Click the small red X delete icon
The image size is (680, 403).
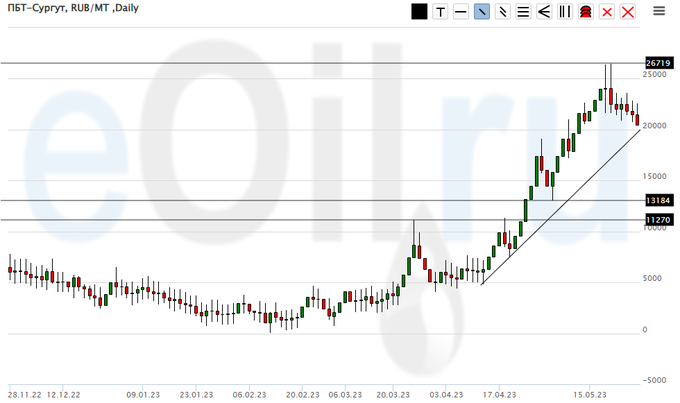(606, 12)
